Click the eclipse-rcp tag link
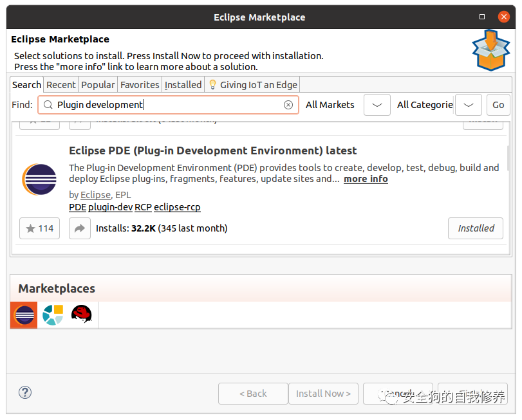522x420 pixels. tap(177, 207)
